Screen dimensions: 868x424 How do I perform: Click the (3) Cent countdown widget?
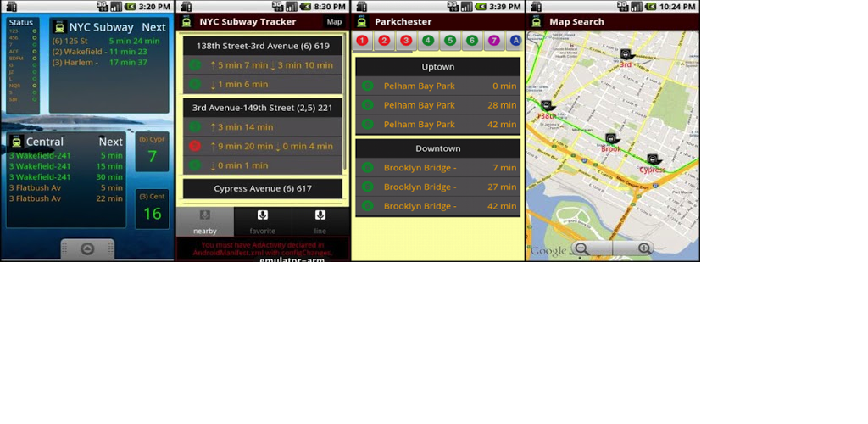pyautogui.click(x=153, y=209)
